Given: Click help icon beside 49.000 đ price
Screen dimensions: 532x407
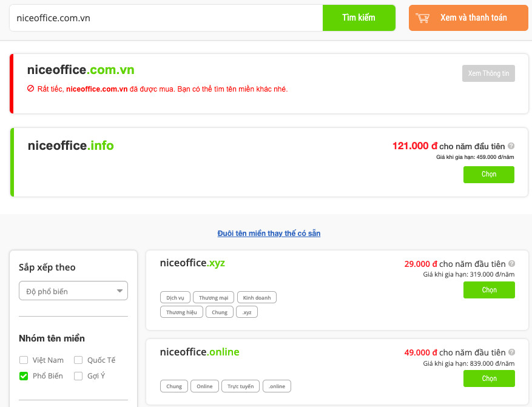Looking at the screenshot, I should click(x=511, y=352).
